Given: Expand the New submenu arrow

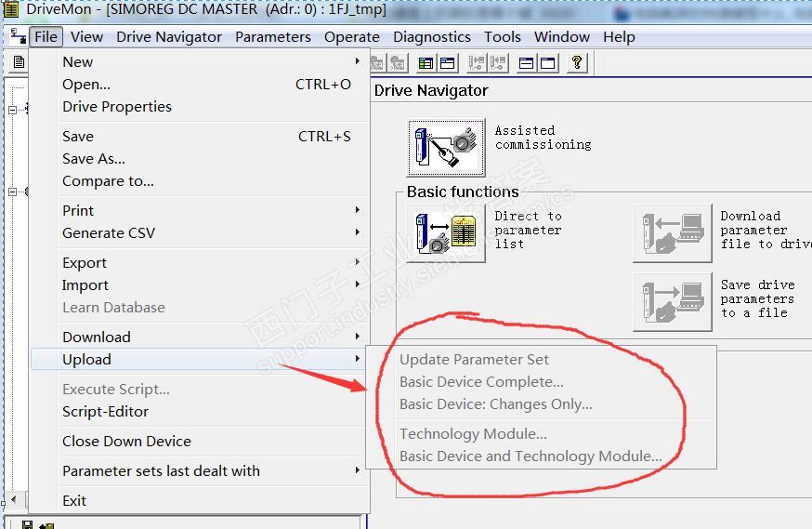Looking at the screenshot, I should 358,61.
